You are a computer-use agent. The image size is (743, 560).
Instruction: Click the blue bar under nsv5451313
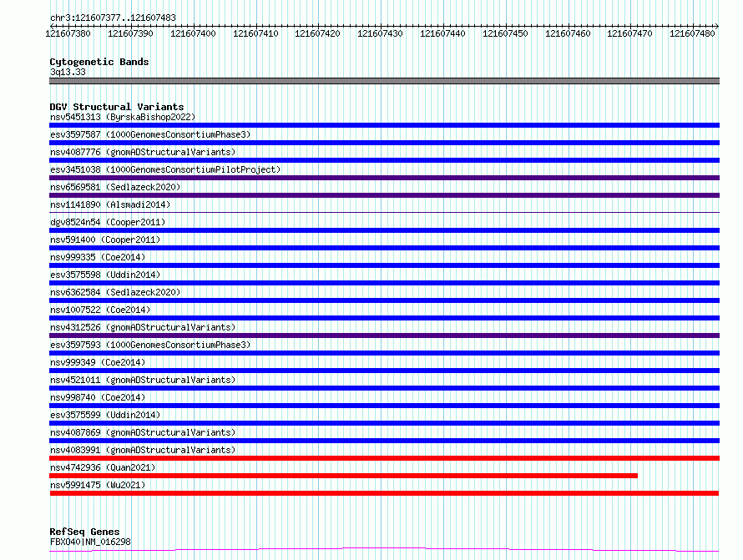click(384, 125)
